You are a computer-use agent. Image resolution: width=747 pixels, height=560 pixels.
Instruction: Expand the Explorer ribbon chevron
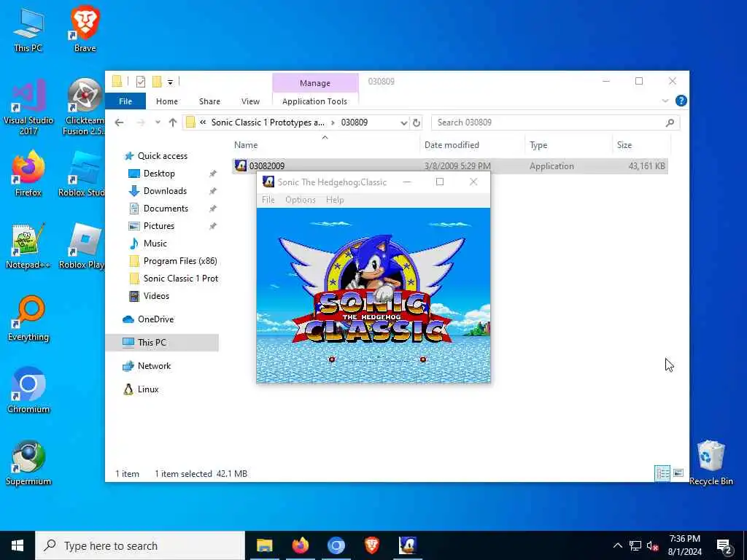665,101
